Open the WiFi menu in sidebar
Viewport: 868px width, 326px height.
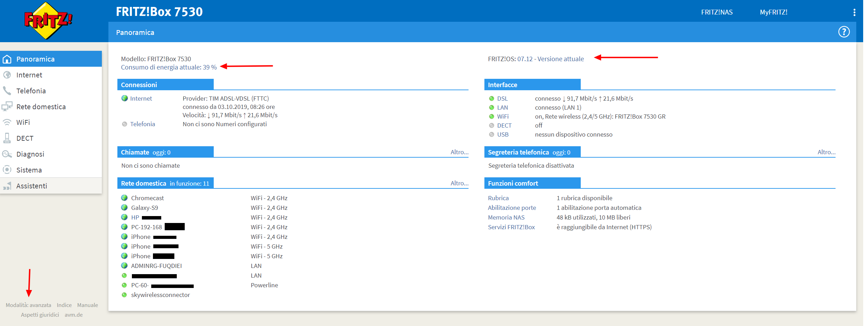pos(51,122)
